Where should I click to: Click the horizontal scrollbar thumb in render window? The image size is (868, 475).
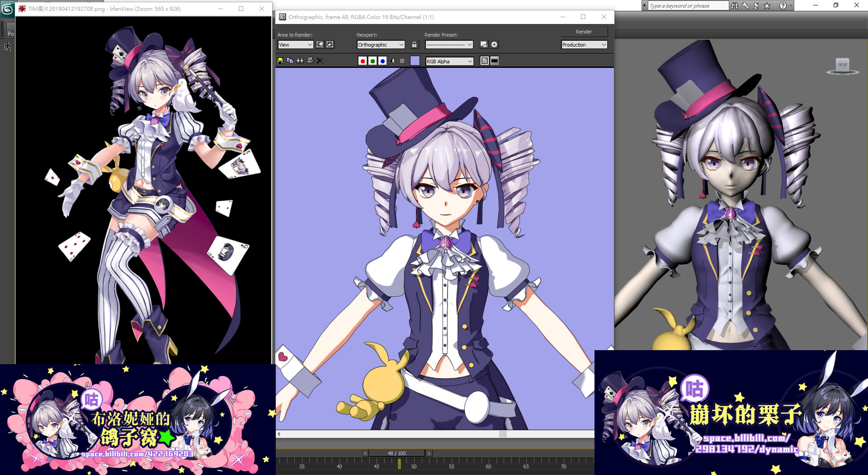(x=503, y=434)
